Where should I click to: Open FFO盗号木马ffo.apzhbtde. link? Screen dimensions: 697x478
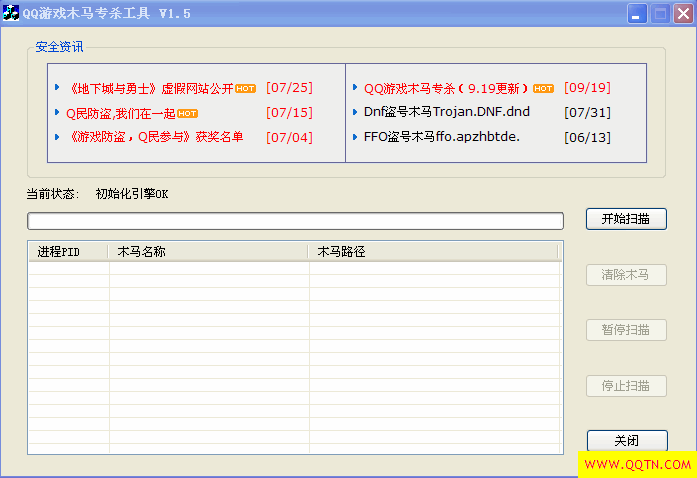(x=441, y=137)
